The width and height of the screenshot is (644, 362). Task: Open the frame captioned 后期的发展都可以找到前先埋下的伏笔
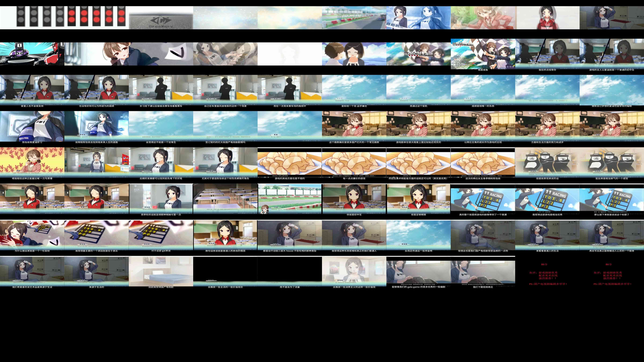(161, 163)
